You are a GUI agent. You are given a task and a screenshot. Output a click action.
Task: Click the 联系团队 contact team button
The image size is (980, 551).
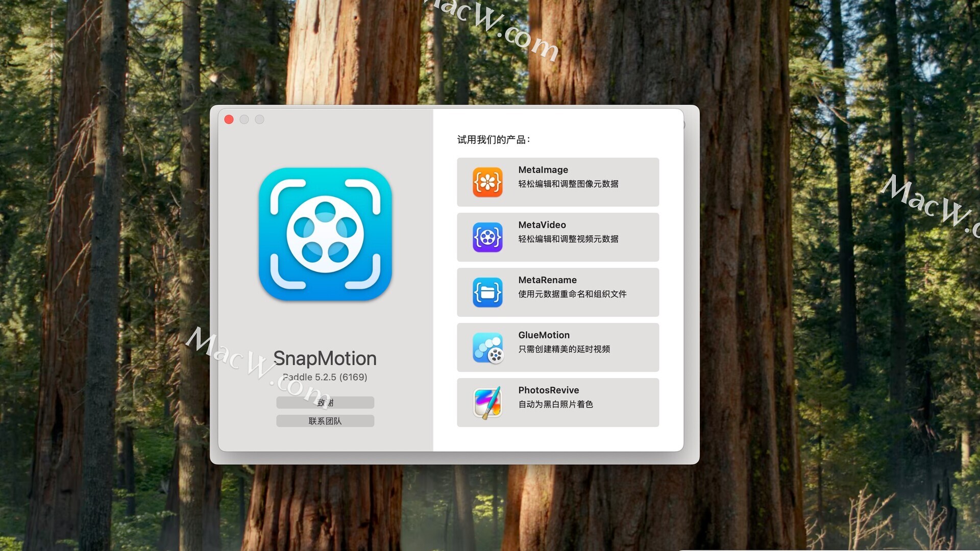pos(325,421)
